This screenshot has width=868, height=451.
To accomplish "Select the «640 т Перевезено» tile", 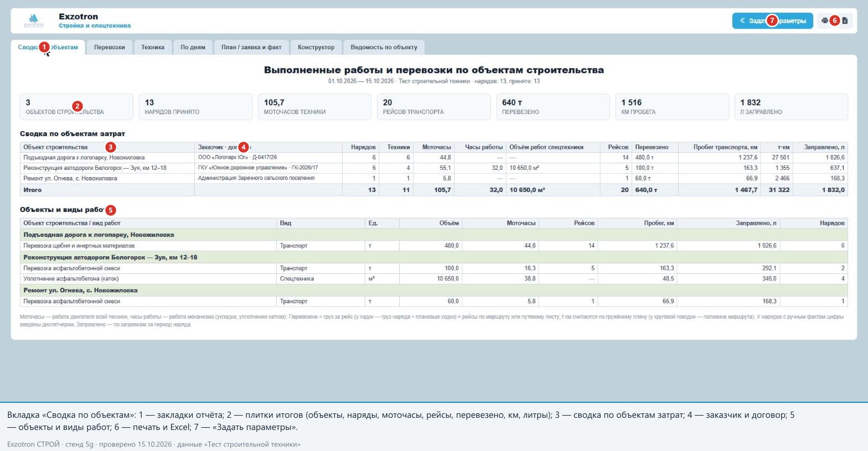I will (553, 107).
